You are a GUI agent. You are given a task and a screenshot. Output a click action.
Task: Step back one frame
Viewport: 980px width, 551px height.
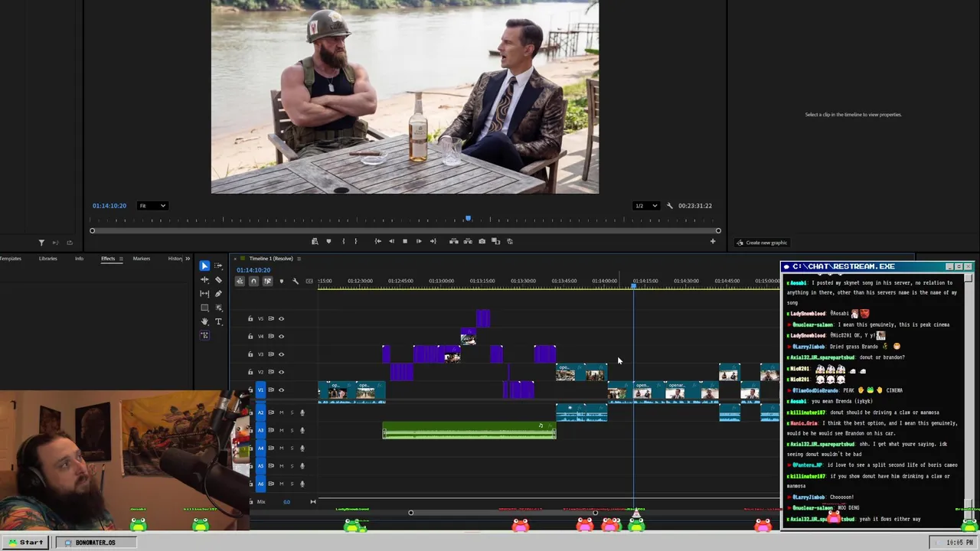391,241
